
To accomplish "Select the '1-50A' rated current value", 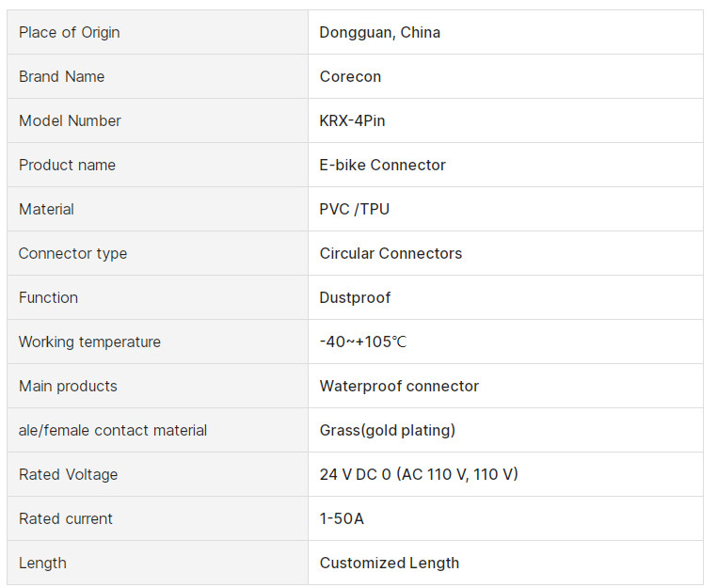I will tap(342, 518).
